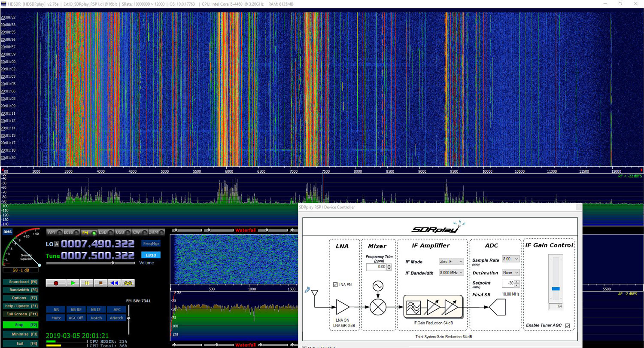
Task: Click the Setpoint value field
Action: [x=508, y=284]
